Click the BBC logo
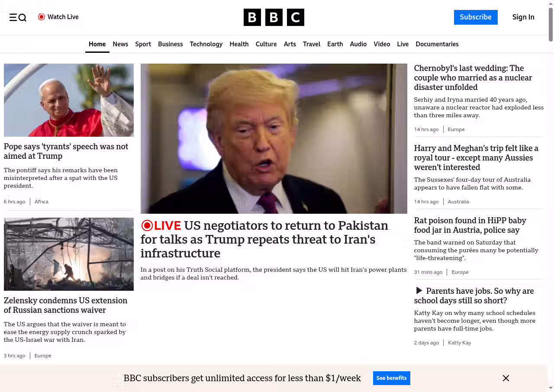The height and width of the screenshot is (392, 554). tap(274, 17)
